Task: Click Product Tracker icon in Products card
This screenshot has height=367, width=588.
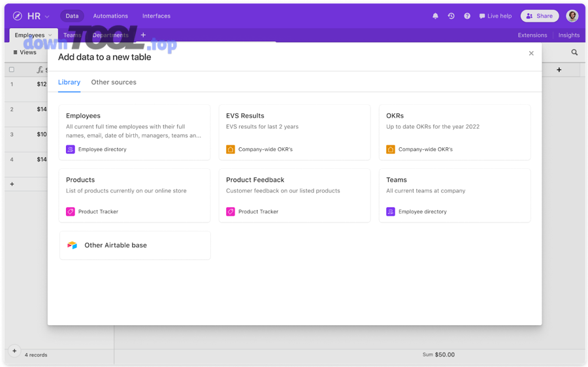Action: pos(70,211)
